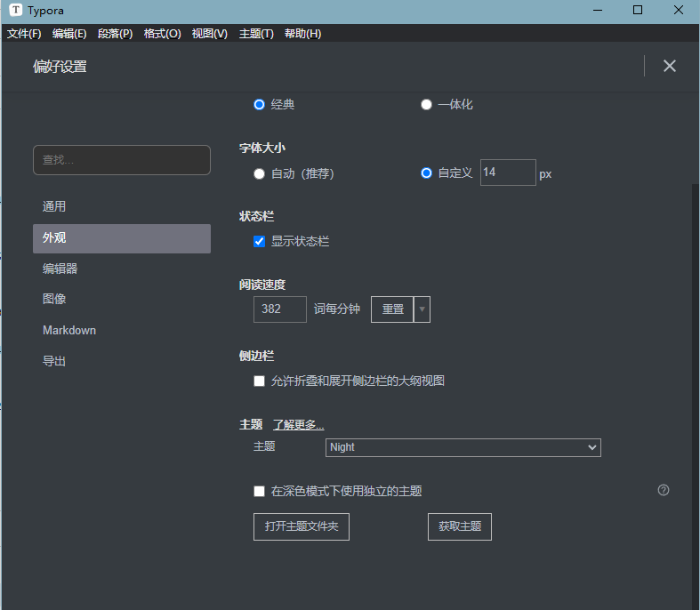Follow the 了解更多... link
Viewport: 700px width, 610px height.
click(298, 424)
